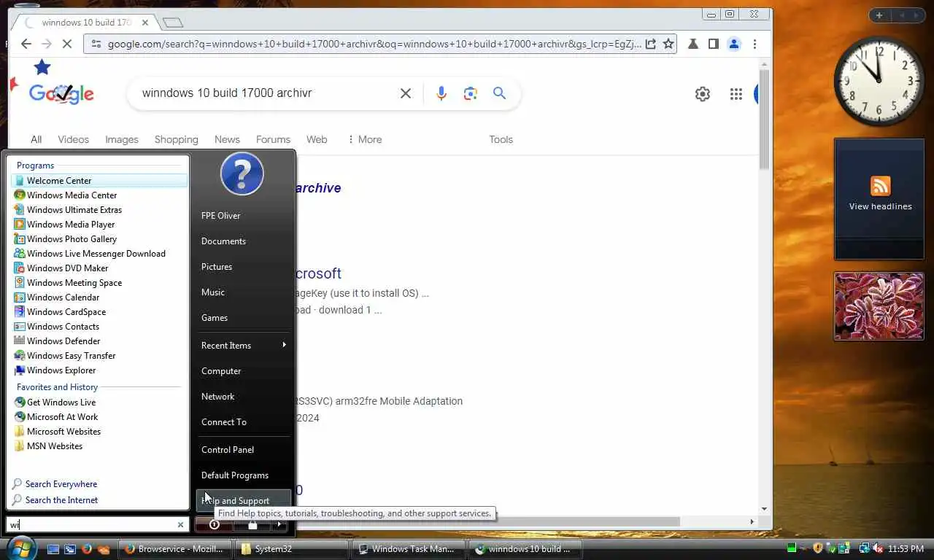Switch to System32 taskbar window

tap(292, 548)
